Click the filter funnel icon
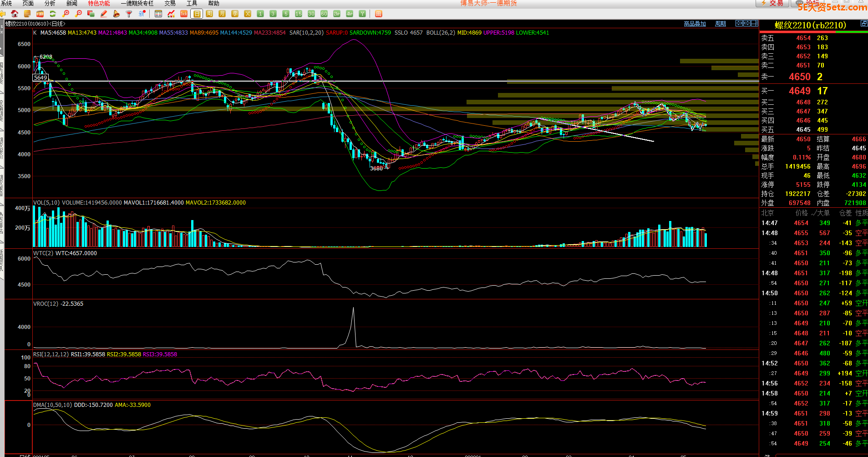Viewport: 868px width, 457px height. pyautogui.click(x=129, y=14)
